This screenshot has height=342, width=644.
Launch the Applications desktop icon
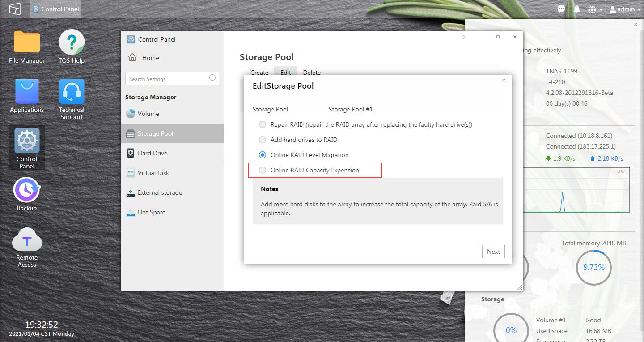(27, 96)
